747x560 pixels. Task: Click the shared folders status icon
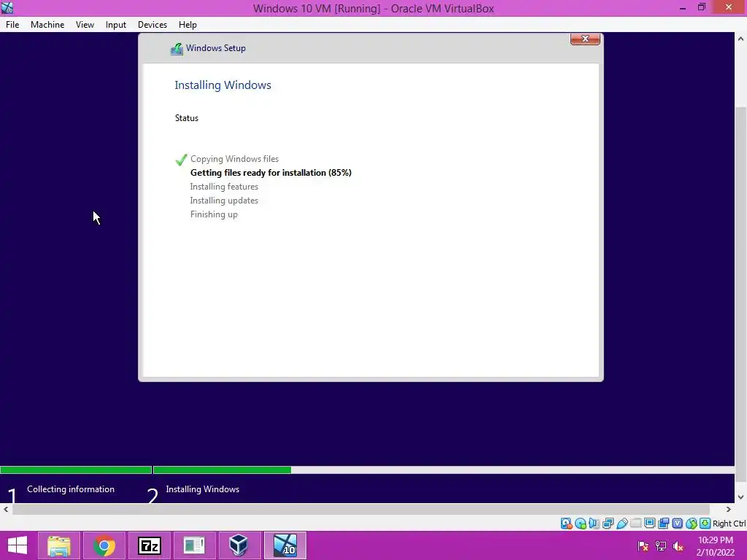635,524
